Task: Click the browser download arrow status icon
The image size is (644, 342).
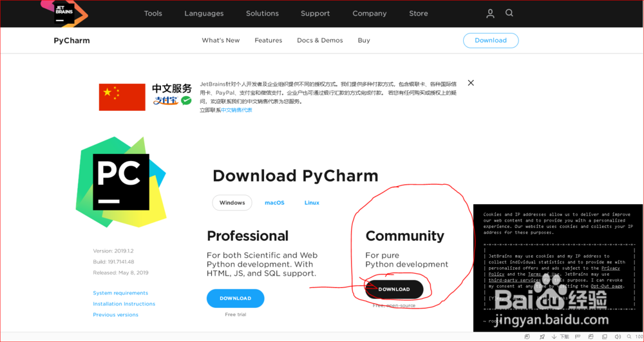Action: coord(554,337)
